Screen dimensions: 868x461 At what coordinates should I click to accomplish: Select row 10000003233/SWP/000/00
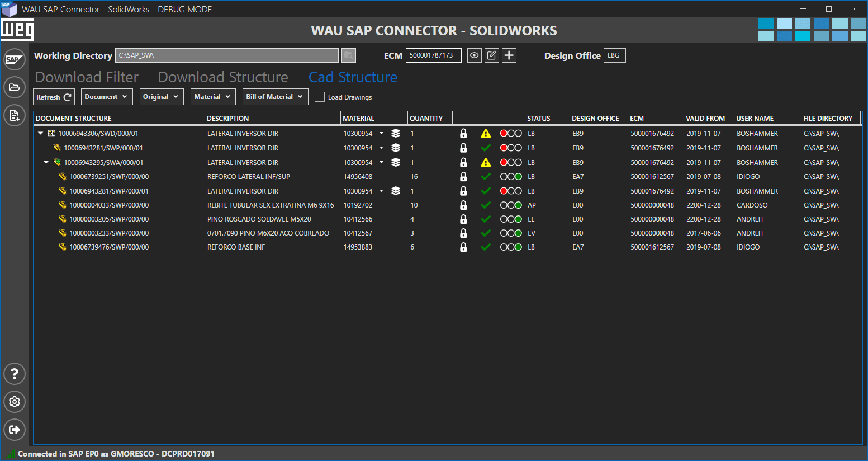[x=448, y=233]
